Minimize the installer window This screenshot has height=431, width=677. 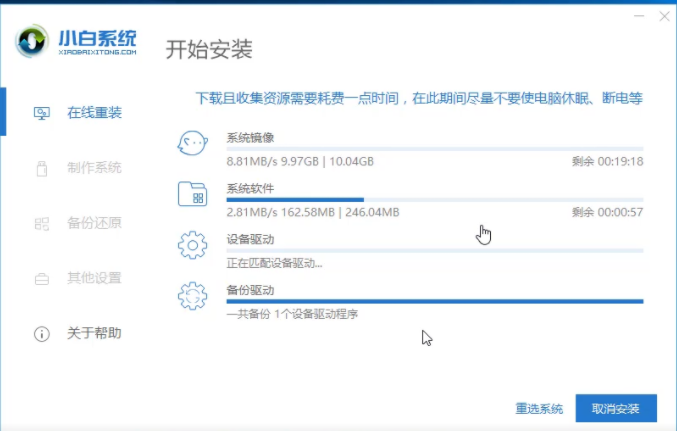[638, 14]
